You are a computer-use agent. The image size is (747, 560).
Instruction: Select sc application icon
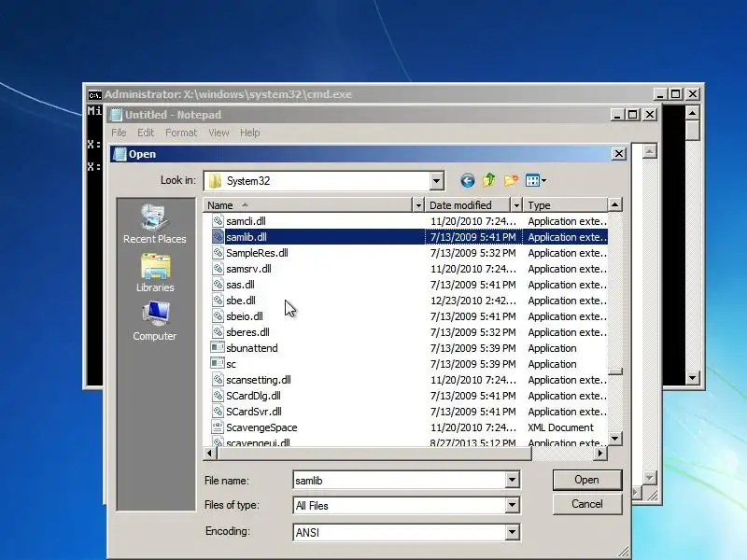tap(218, 363)
